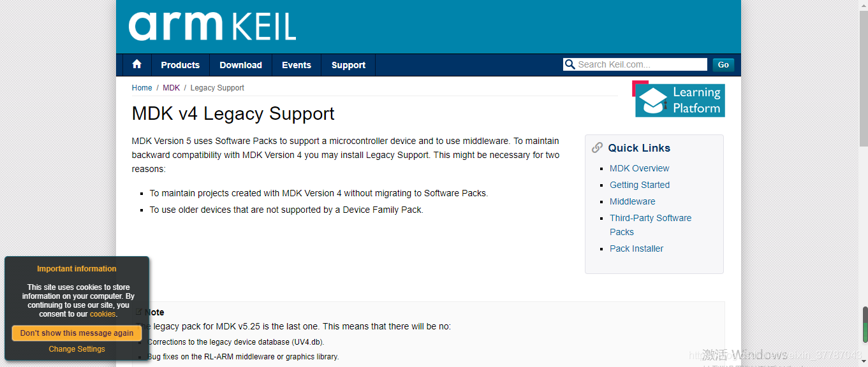Open the cookies policy link
Image resolution: width=868 pixels, height=367 pixels.
coord(103,314)
